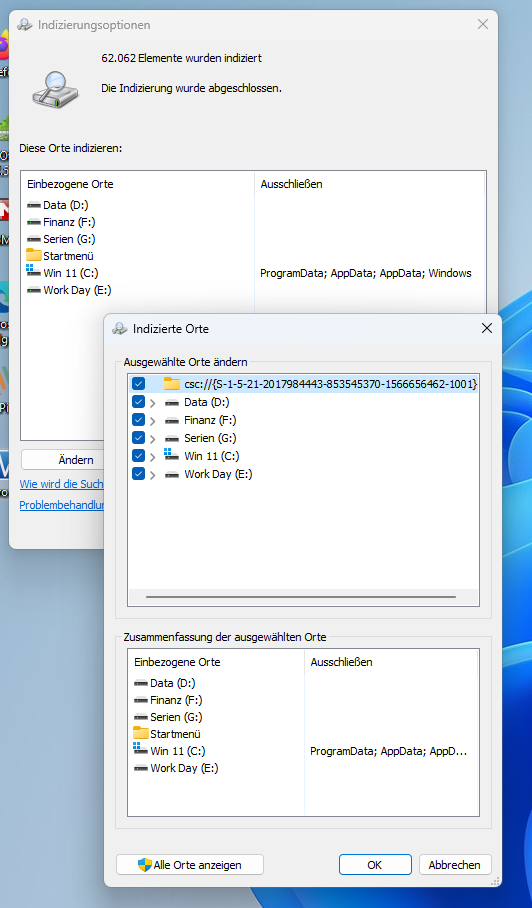Click the Indizierungsoptionen title bar icon

tap(25, 25)
